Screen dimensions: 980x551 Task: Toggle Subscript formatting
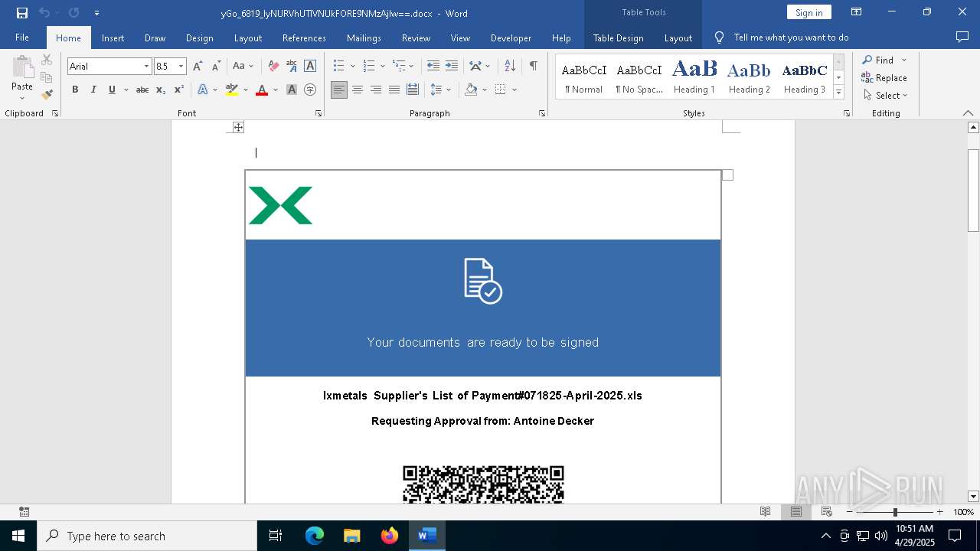pos(161,90)
